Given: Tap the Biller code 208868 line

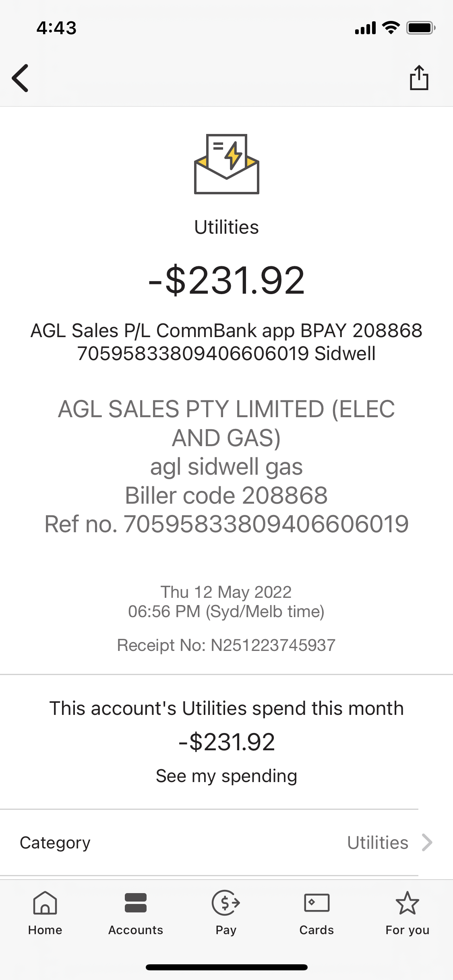Looking at the screenshot, I should pyautogui.click(x=226, y=495).
